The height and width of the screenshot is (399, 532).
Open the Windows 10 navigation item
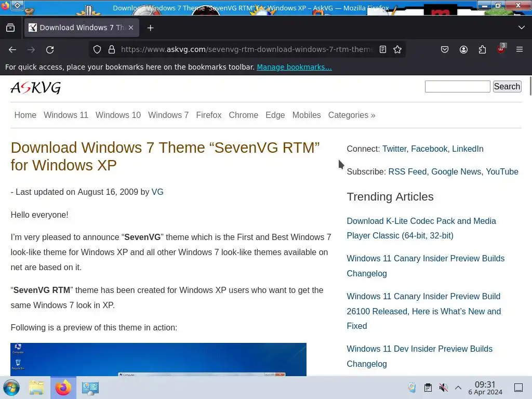118,115
